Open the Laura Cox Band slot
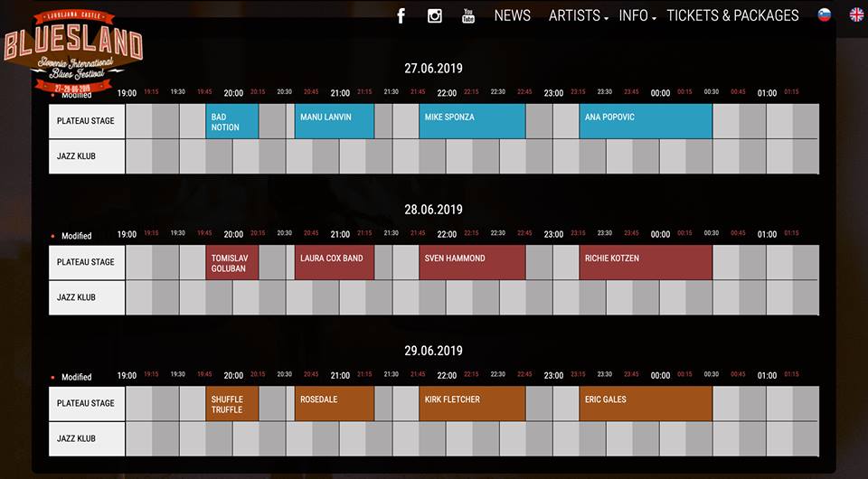 [x=335, y=262]
